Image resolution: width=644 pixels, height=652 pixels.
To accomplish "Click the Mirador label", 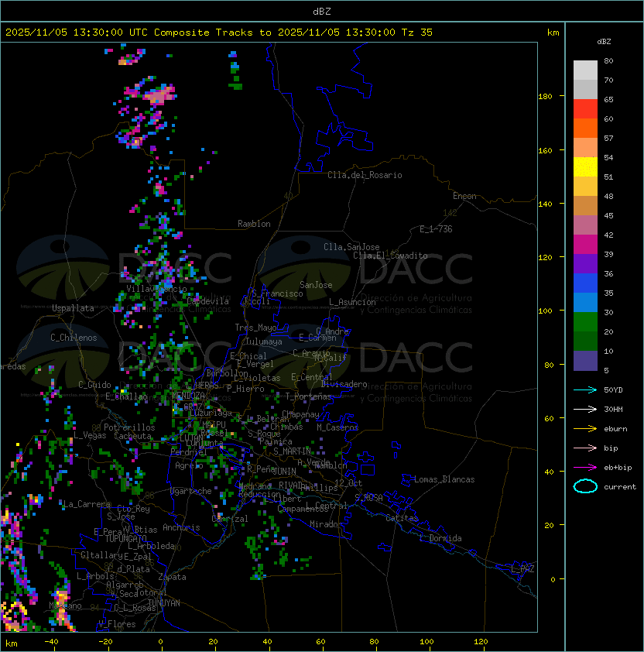I will point(326,524).
